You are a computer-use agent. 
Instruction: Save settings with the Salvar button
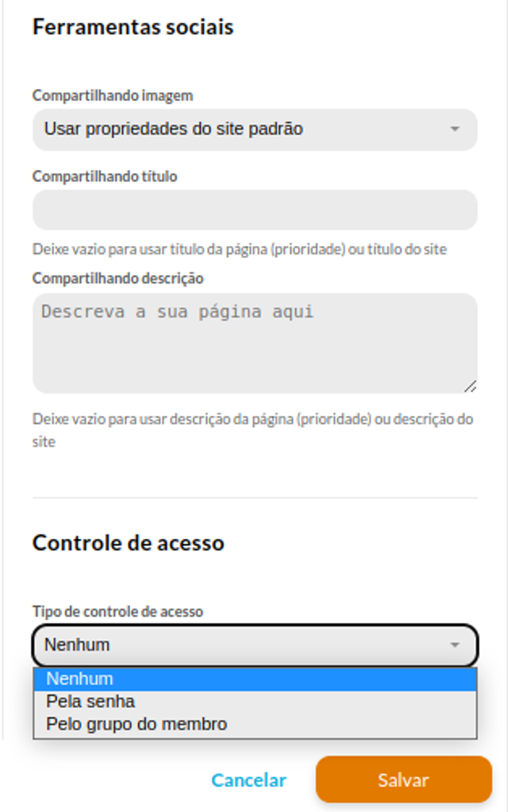tap(404, 780)
